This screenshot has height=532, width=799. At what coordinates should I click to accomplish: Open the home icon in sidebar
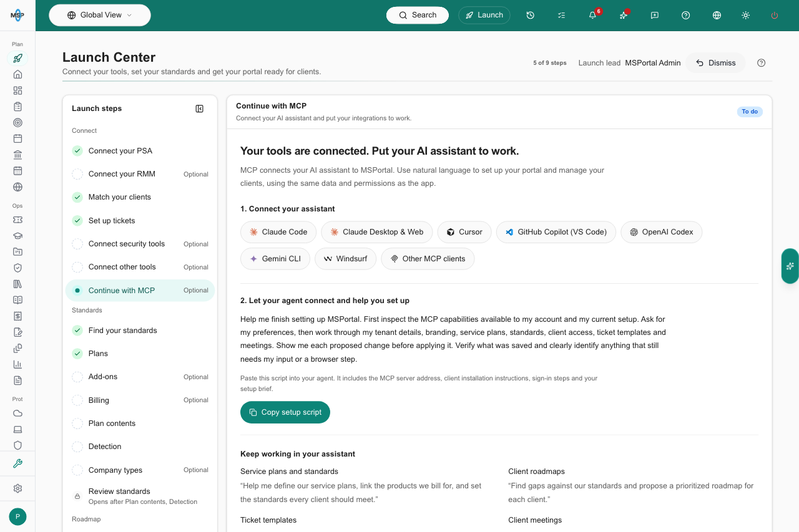pyautogui.click(x=17, y=74)
